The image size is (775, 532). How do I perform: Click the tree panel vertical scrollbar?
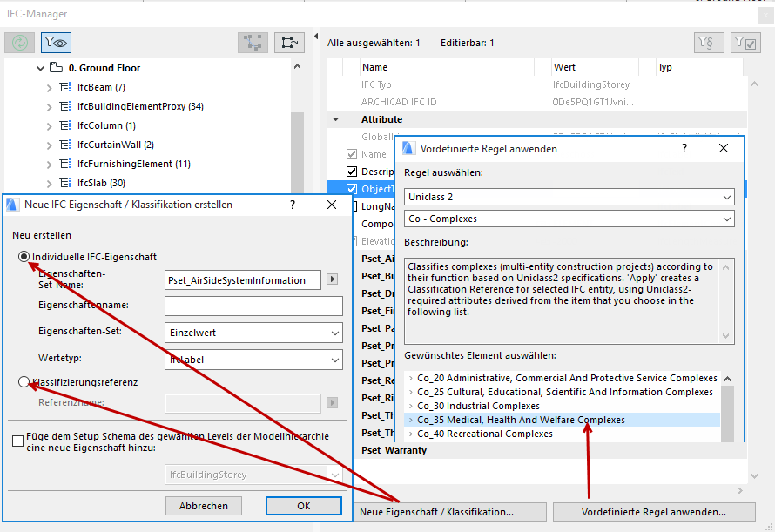[x=297, y=152]
